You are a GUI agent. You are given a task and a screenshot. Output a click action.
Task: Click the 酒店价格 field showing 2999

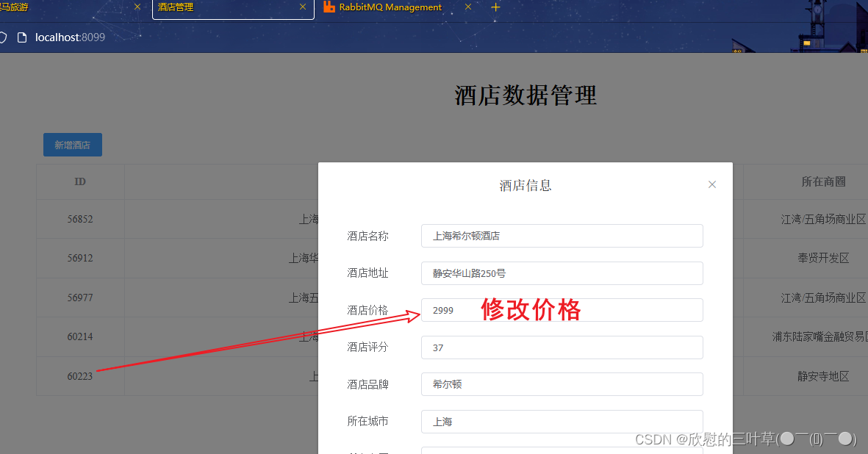[562, 310]
